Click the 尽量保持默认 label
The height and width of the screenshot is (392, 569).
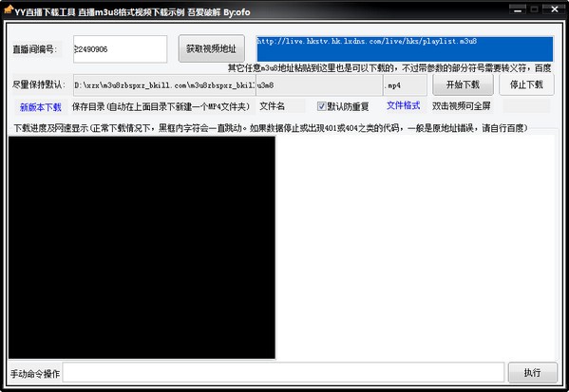click(39, 84)
